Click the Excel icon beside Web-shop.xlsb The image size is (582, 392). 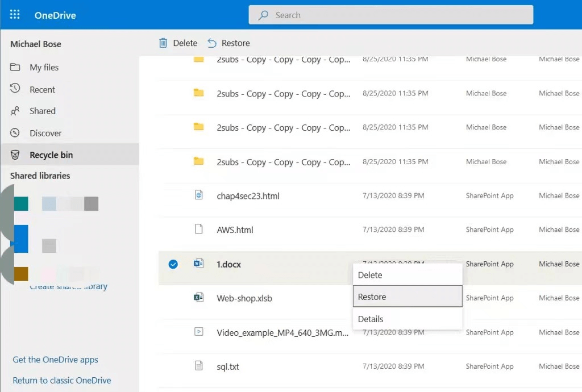(x=198, y=298)
